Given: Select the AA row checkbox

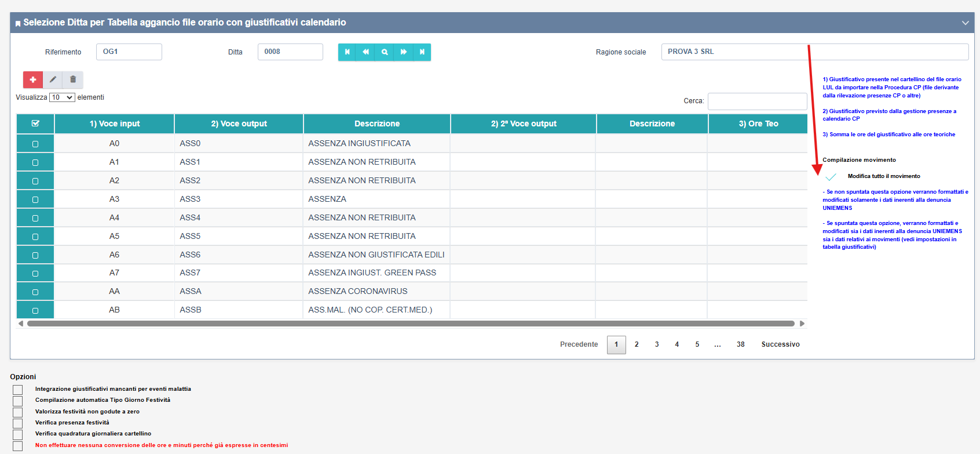Looking at the screenshot, I should (35, 292).
